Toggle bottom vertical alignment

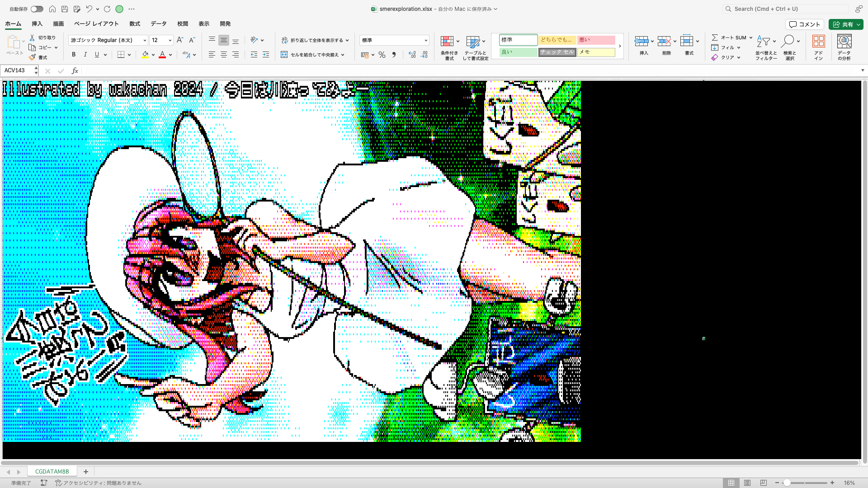pyautogui.click(x=236, y=40)
